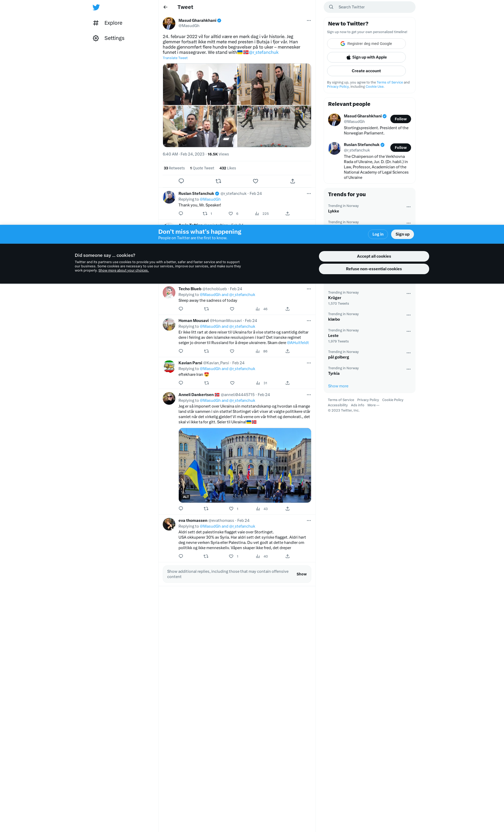Like Techo Blueb's reply

tap(232, 309)
